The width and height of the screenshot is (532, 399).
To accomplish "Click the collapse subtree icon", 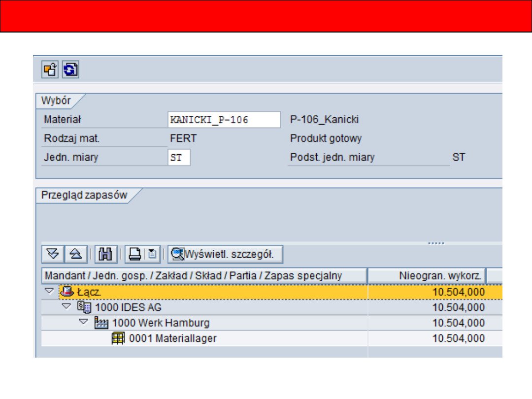I will (x=75, y=254).
